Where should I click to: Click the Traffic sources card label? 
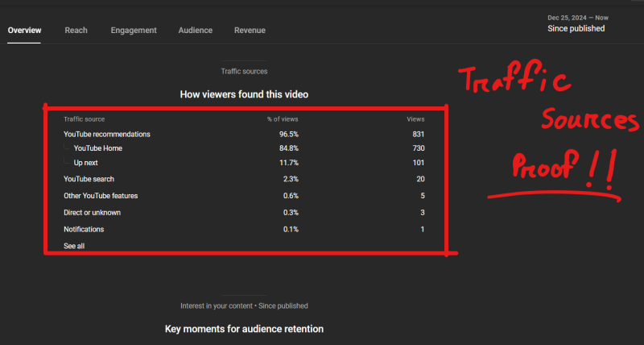pos(244,72)
